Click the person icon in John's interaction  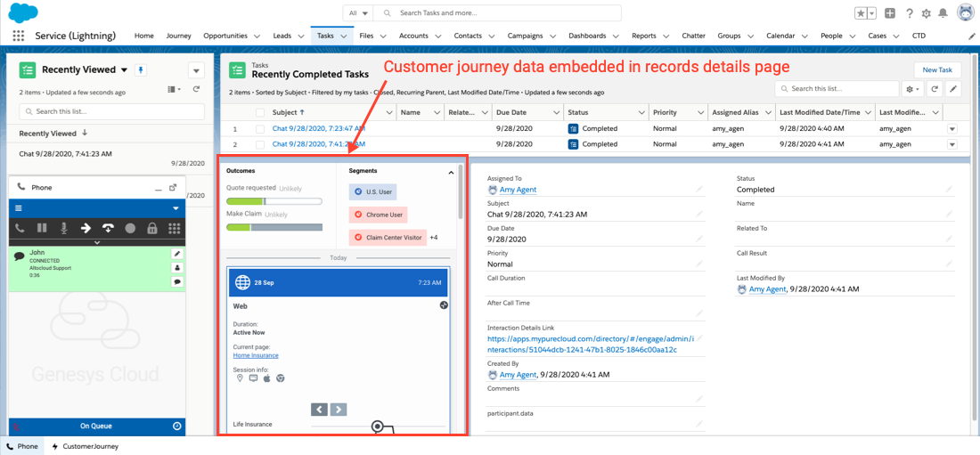(177, 267)
